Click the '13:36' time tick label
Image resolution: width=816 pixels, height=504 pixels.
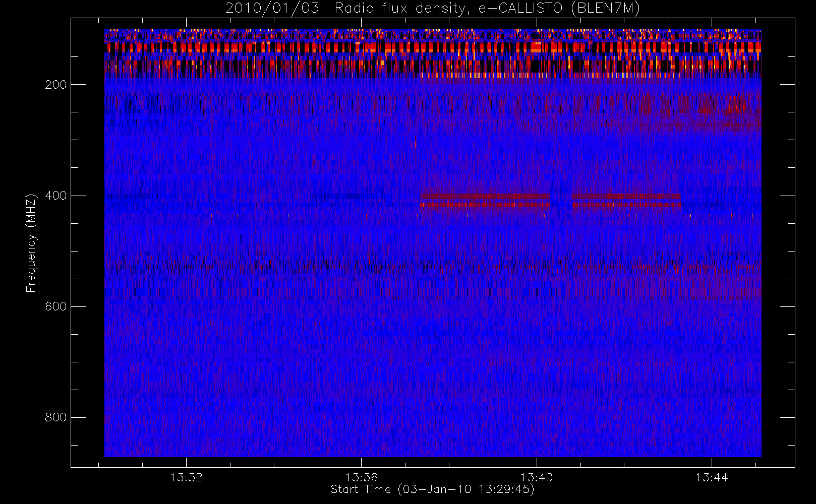coord(361,477)
